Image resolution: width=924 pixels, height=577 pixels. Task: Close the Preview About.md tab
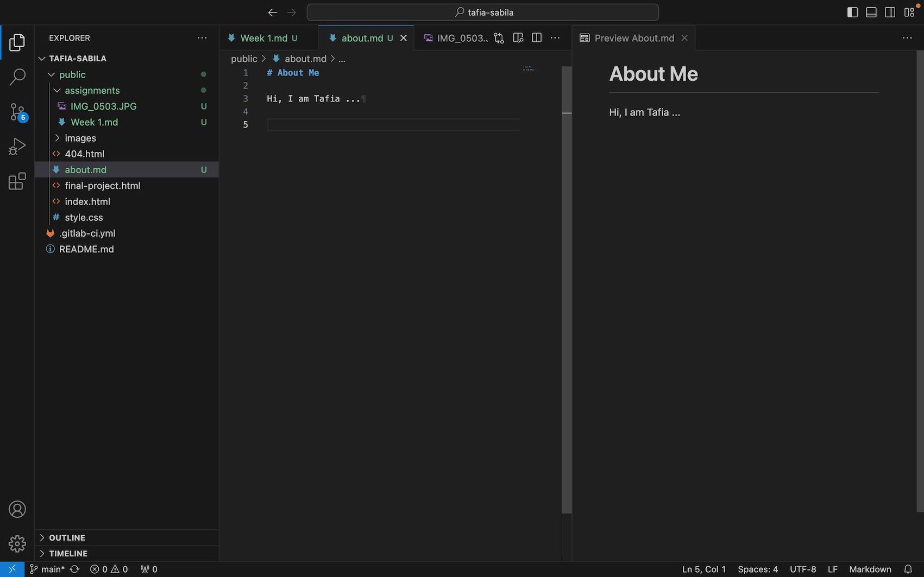click(684, 38)
